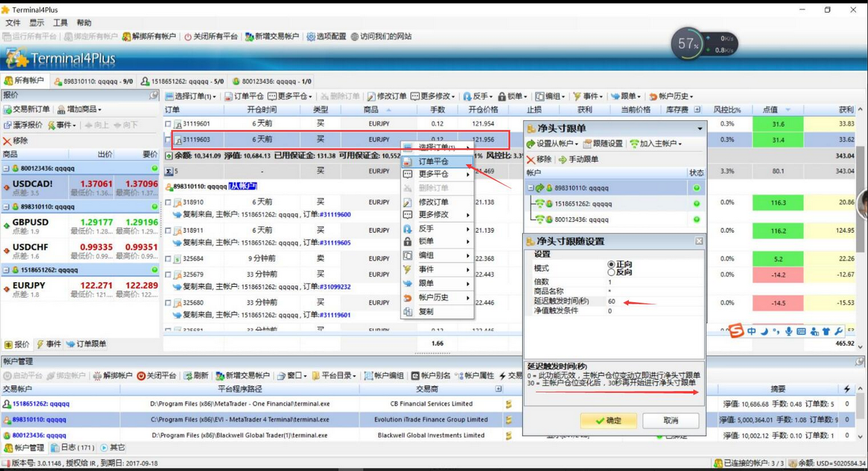
Task: Tick the checkbox for order 325680
Action: (x=168, y=303)
